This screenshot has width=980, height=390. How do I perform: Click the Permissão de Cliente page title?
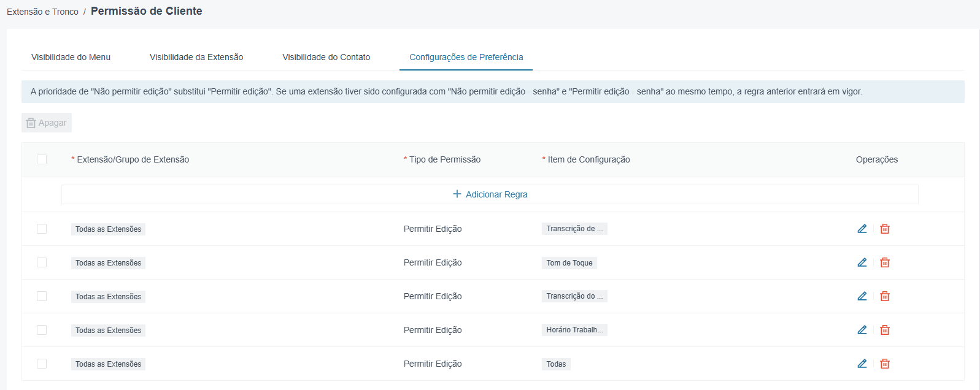[147, 11]
